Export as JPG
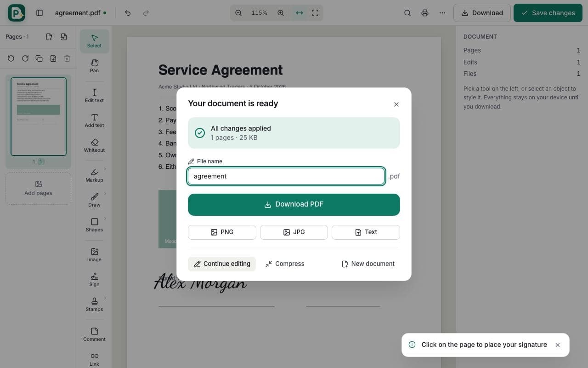Image resolution: width=588 pixels, height=368 pixels. pyautogui.click(x=294, y=232)
